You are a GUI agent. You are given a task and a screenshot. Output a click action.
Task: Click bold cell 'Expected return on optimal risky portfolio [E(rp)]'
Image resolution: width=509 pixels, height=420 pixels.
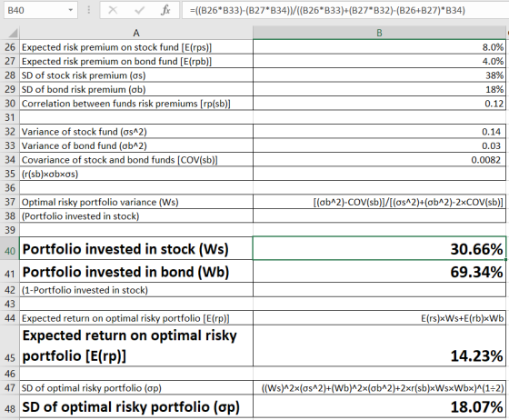136,346
